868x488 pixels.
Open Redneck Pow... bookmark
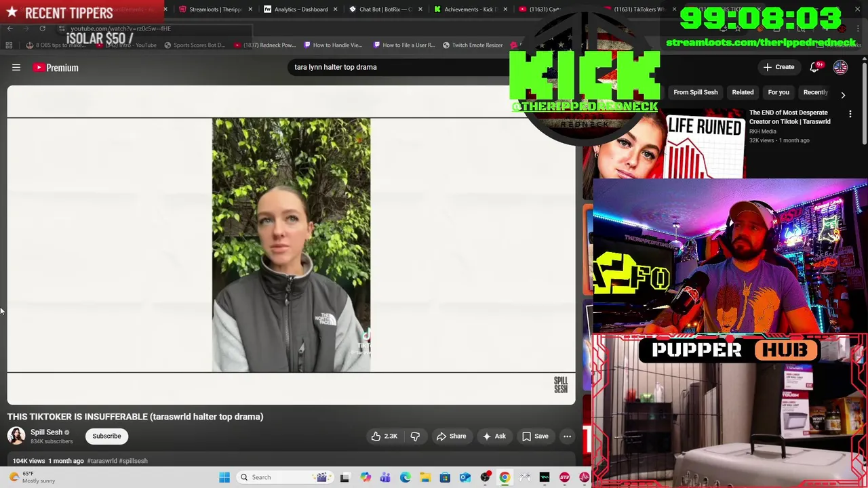coord(264,45)
